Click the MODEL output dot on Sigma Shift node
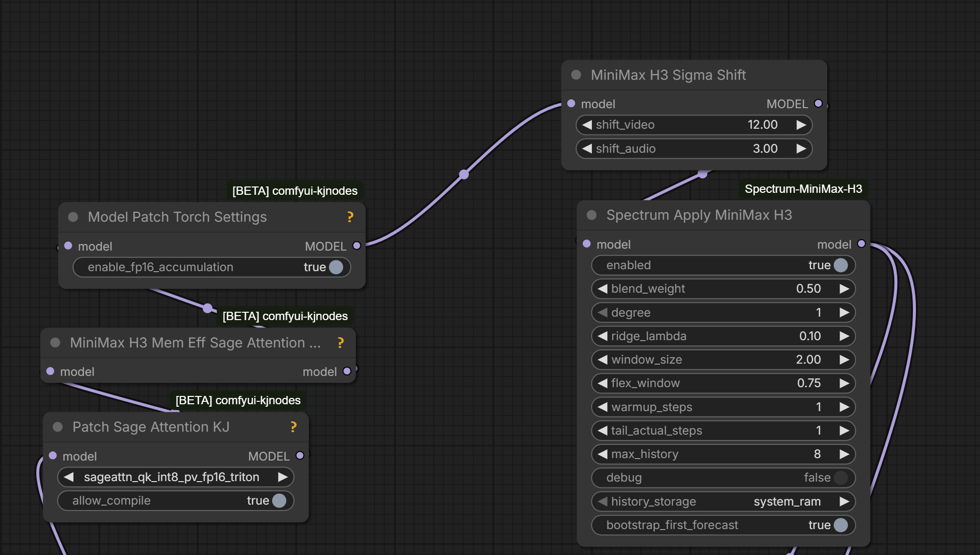The height and width of the screenshot is (555, 980). 818,103
